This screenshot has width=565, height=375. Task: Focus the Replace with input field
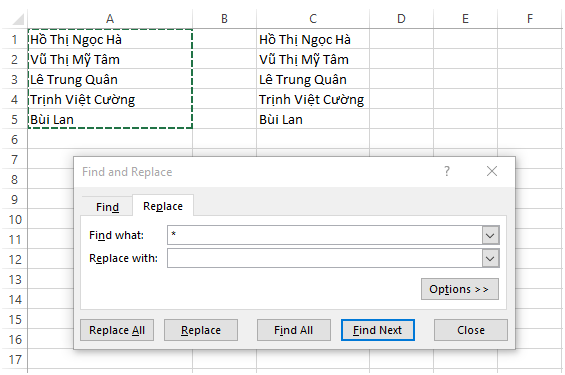coord(325,258)
